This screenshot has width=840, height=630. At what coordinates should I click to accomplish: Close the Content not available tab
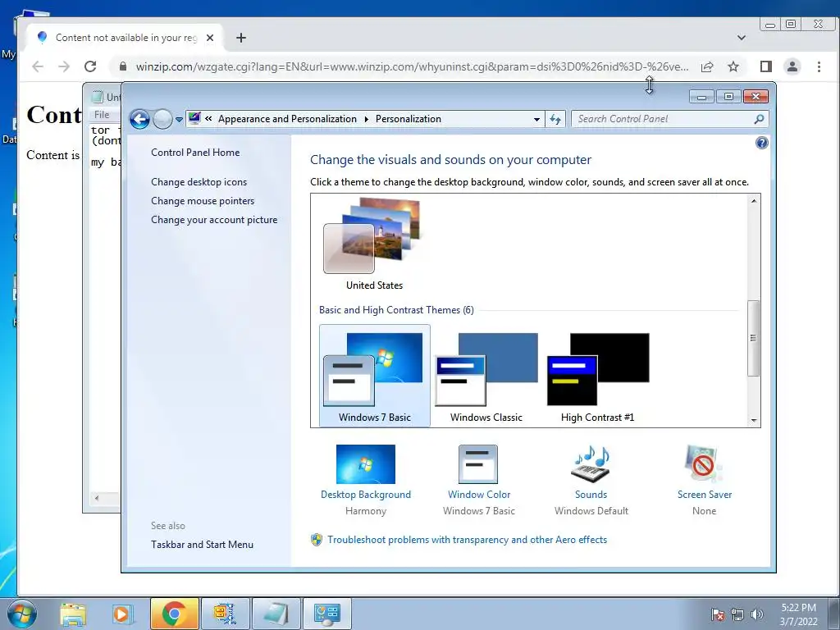[210, 38]
